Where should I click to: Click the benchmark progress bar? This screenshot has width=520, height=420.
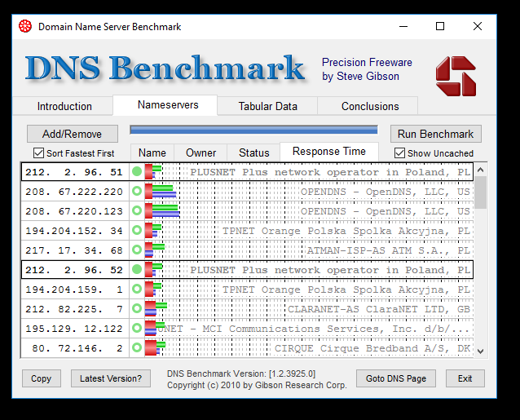tap(253, 130)
